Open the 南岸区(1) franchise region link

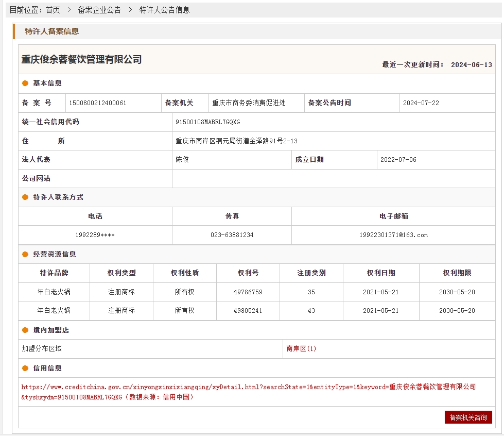click(301, 348)
